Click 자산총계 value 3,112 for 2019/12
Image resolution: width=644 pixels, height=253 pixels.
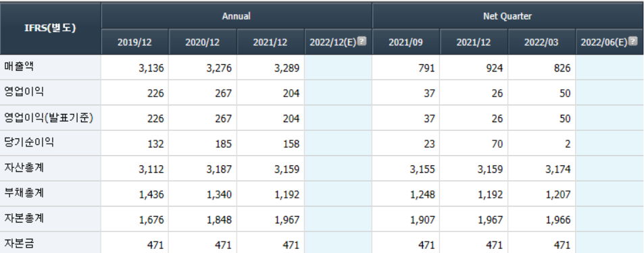point(151,169)
